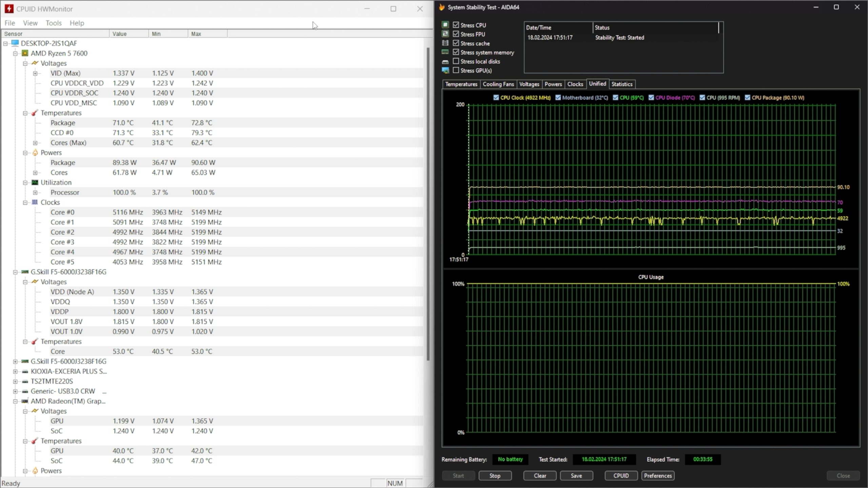Open Preferences in AIDA64
Image resolution: width=868 pixels, height=488 pixels.
[658, 475]
